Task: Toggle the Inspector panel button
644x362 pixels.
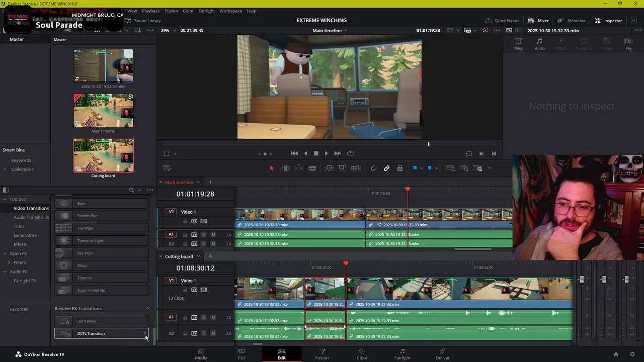Action: [608, 21]
